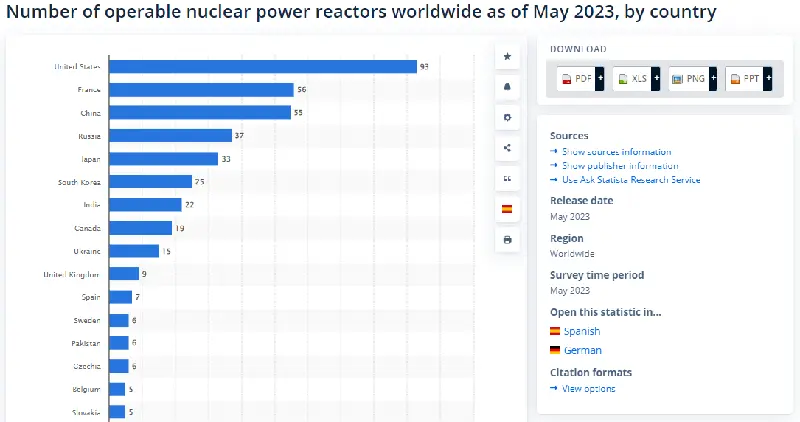Click the quotation mark citation icon

coord(507,178)
